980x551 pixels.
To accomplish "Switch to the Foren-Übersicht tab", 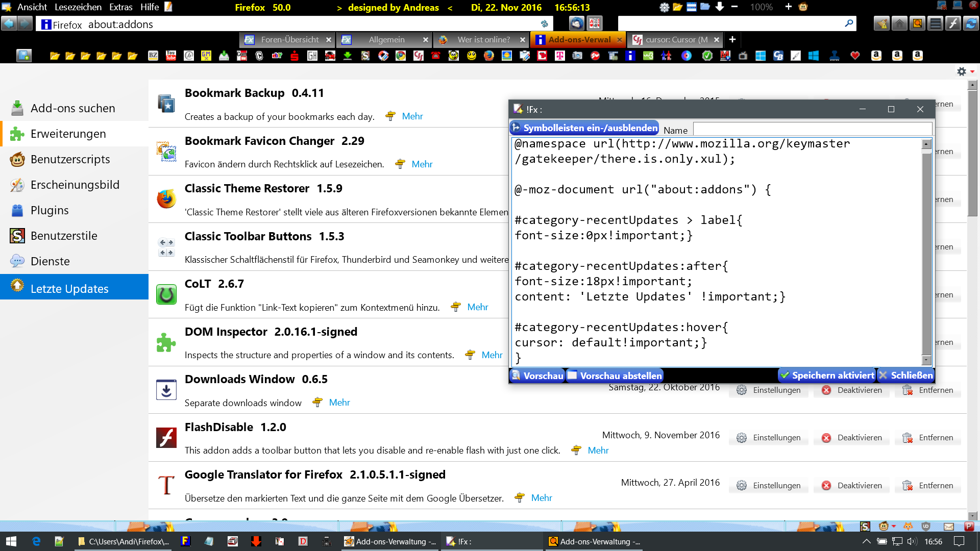I will pos(289,40).
